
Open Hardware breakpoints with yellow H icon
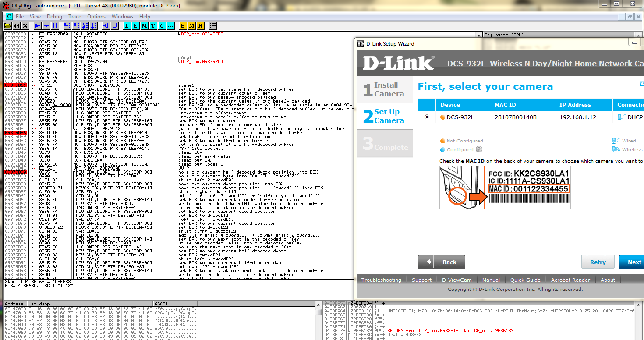[200, 26]
